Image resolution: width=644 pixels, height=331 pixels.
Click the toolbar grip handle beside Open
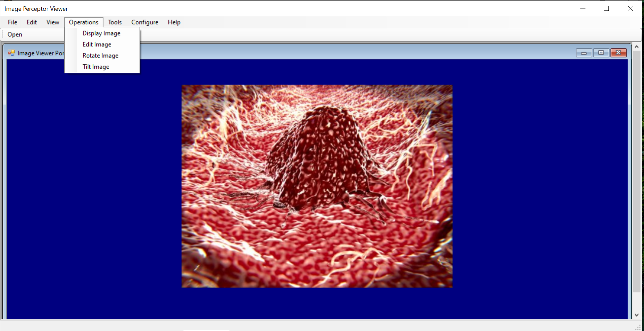point(3,34)
